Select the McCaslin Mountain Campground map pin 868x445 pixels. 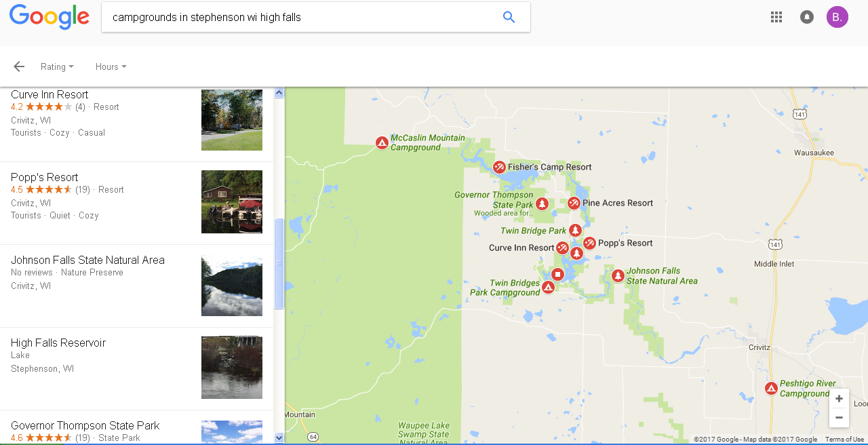[382, 142]
